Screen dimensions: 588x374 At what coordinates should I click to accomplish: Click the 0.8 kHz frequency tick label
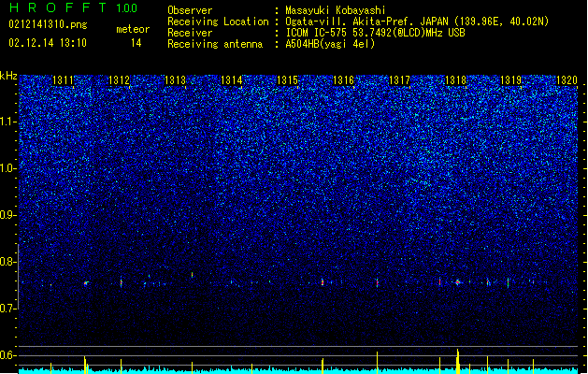pyautogui.click(x=8, y=262)
